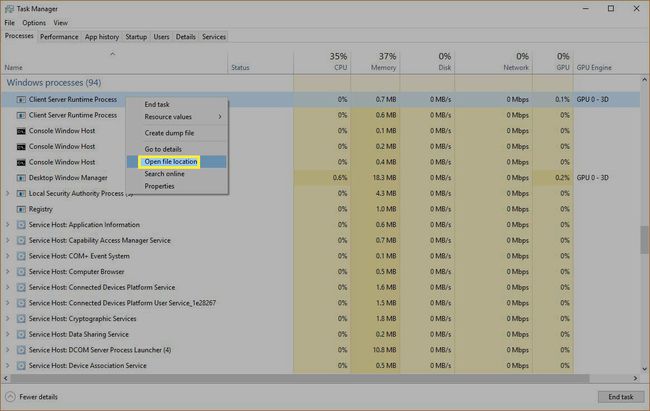Click the End task button at bottom
Image resolution: width=650 pixels, height=411 pixels.
tap(621, 397)
